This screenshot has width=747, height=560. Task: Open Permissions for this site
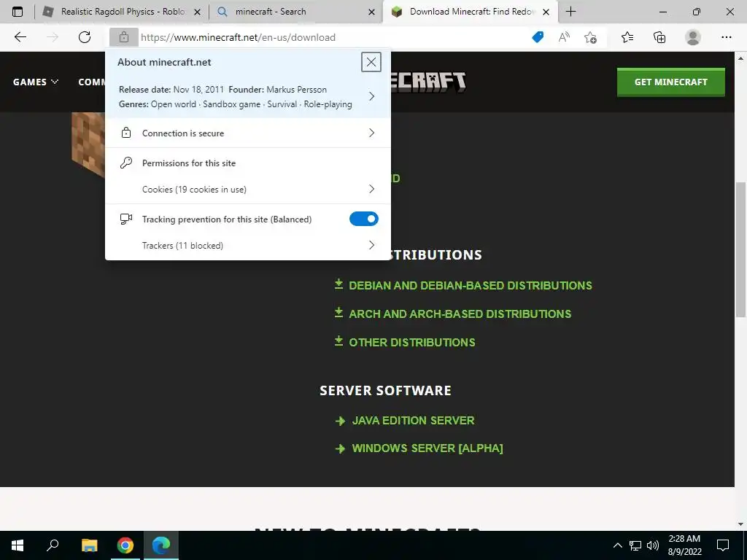click(x=189, y=163)
